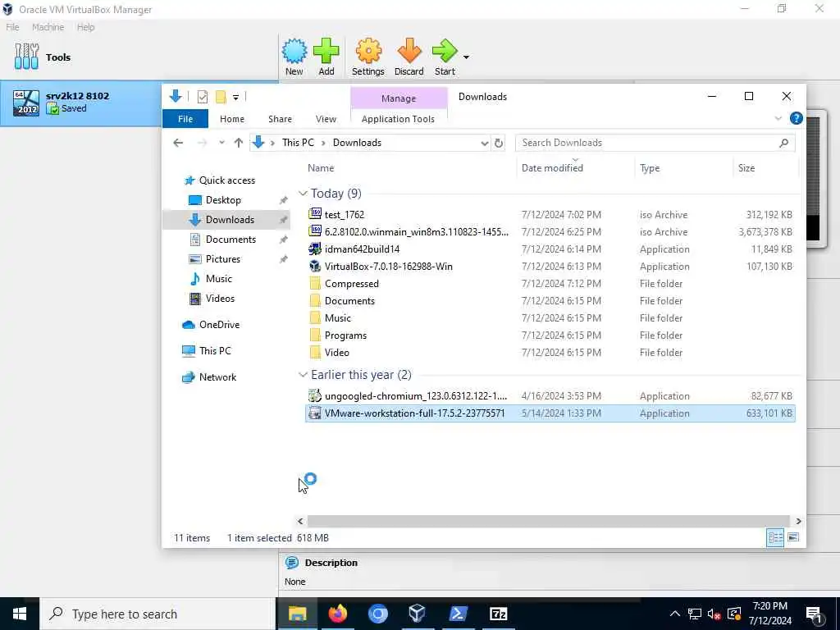Screen dimensions: 840x630
Task: Click the Add machine icon in VirtualBox
Action: point(326,57)
